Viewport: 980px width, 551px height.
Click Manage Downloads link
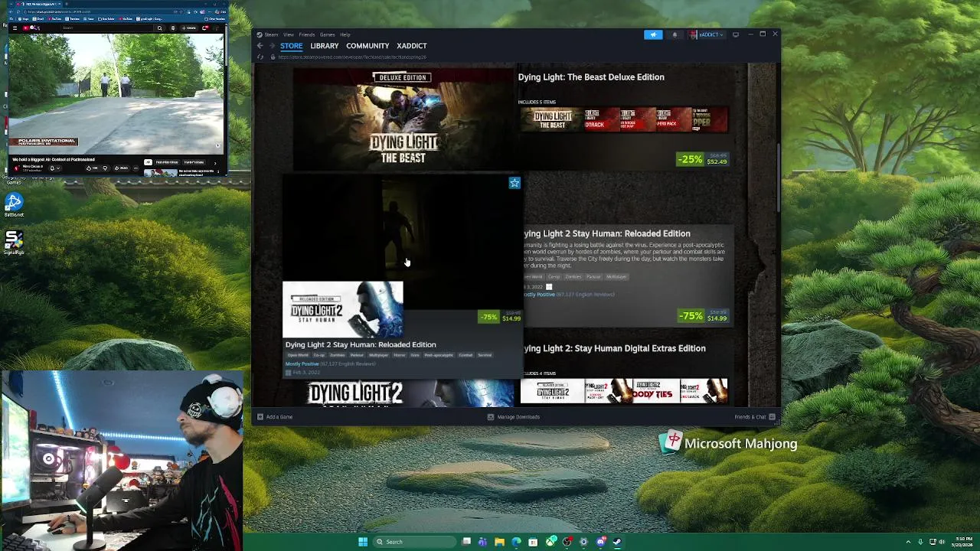click(518, 417)
